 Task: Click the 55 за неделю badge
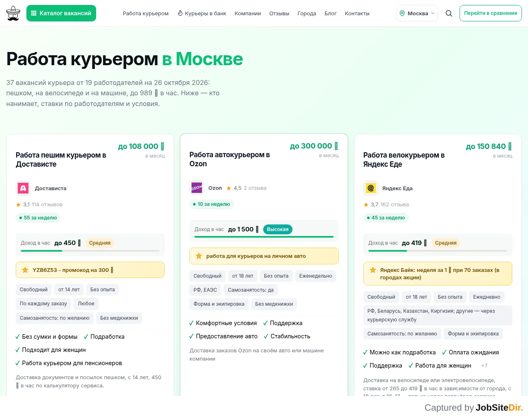[38, 218]
